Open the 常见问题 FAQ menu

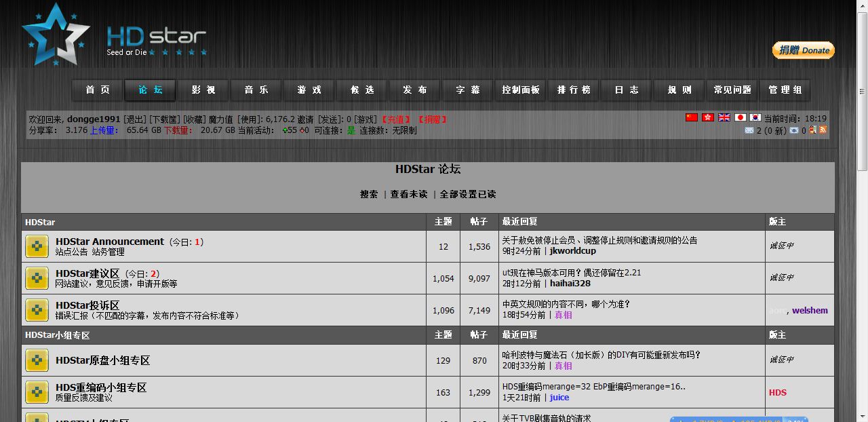pos(732,90)
